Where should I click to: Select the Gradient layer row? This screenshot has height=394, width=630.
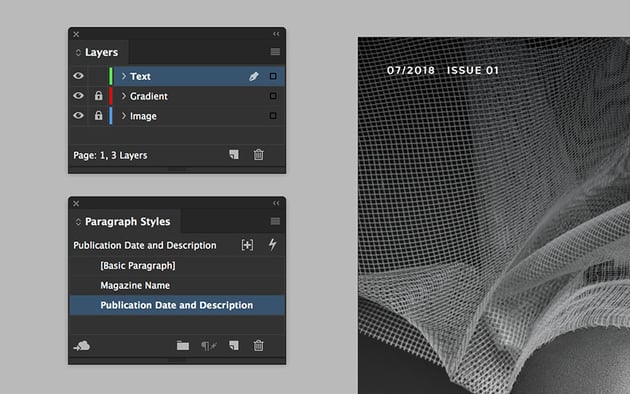177,96
